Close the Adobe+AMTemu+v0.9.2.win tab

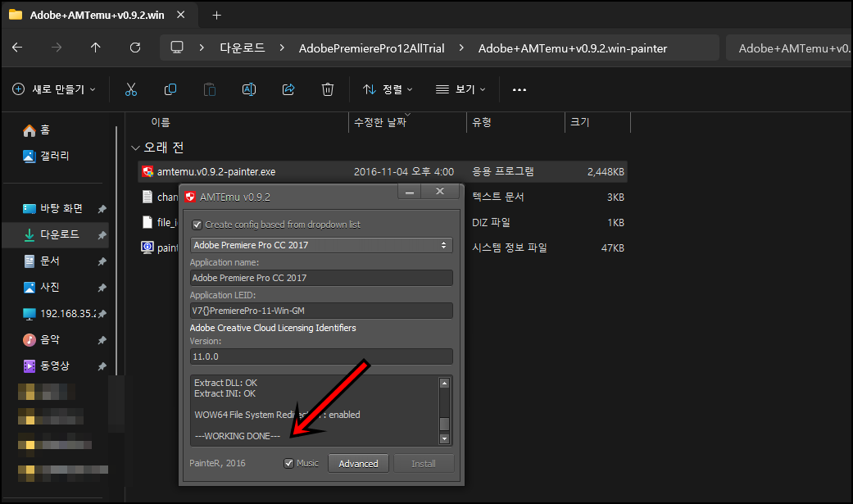tap(180, 16)
